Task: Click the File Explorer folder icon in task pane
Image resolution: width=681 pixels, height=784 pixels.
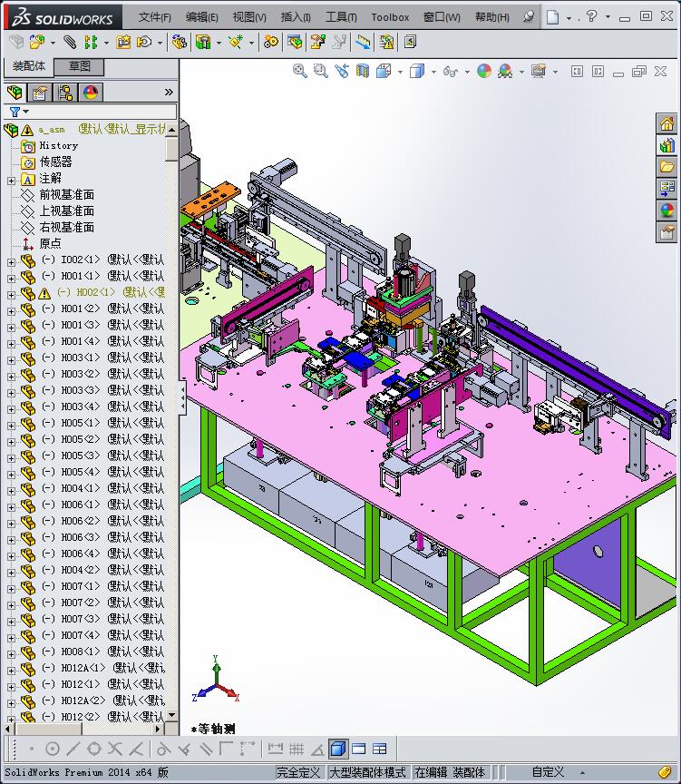Action: 666,166
